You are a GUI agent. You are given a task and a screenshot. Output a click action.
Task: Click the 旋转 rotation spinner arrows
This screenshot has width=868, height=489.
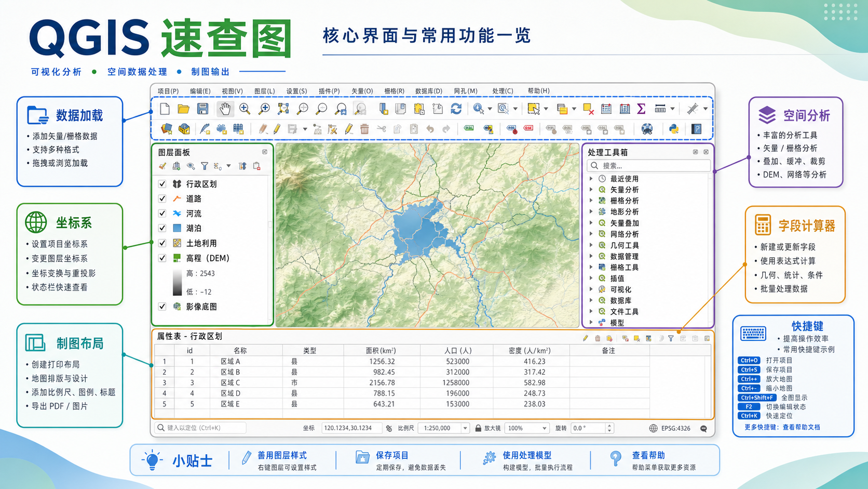point(609,428)
